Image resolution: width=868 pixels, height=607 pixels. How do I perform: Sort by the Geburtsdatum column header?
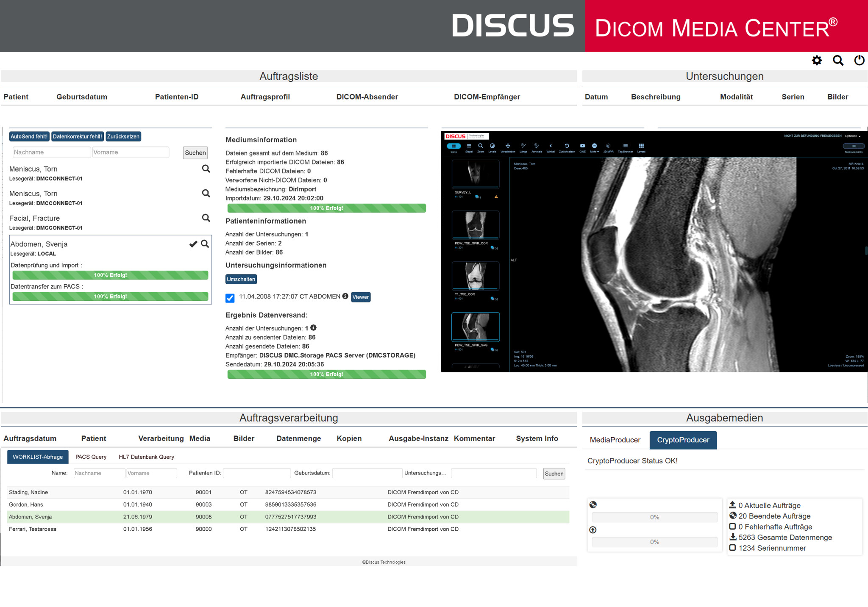[82, 97]
